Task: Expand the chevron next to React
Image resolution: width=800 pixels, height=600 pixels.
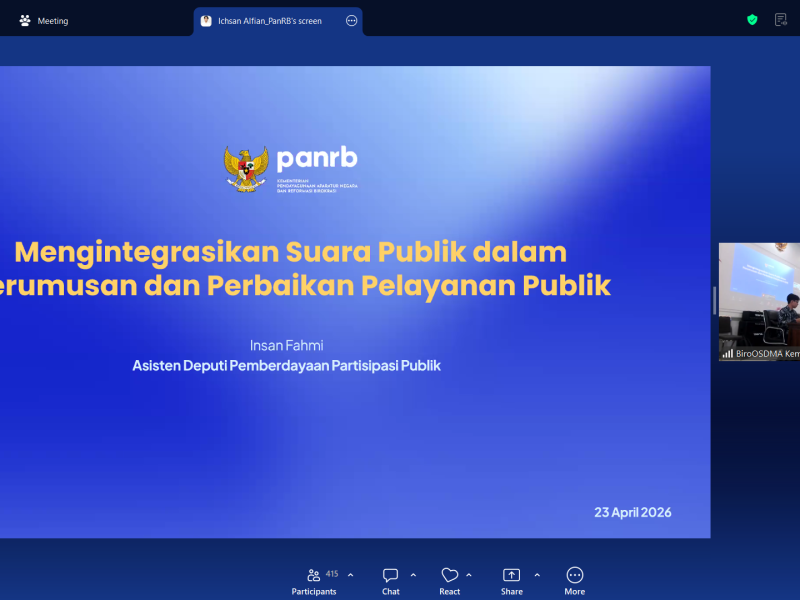Action: coord(469,575)
